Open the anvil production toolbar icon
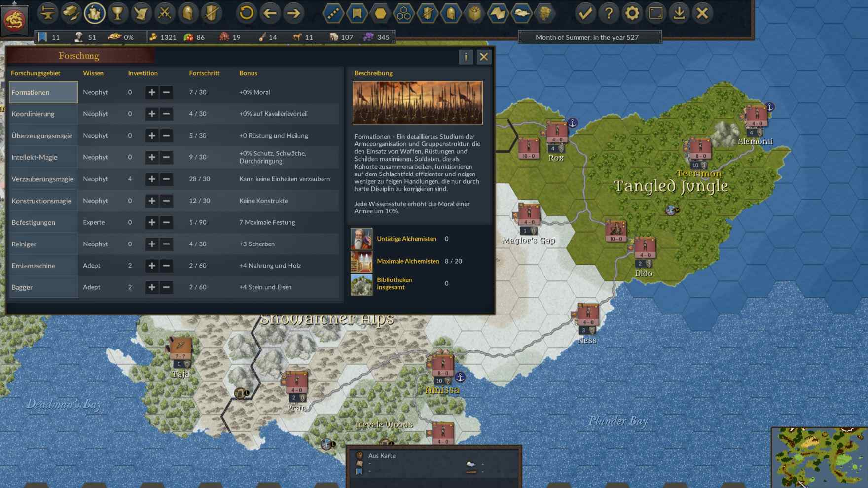Viewport: 868px width, 488px height. click(x=47, y=13)
